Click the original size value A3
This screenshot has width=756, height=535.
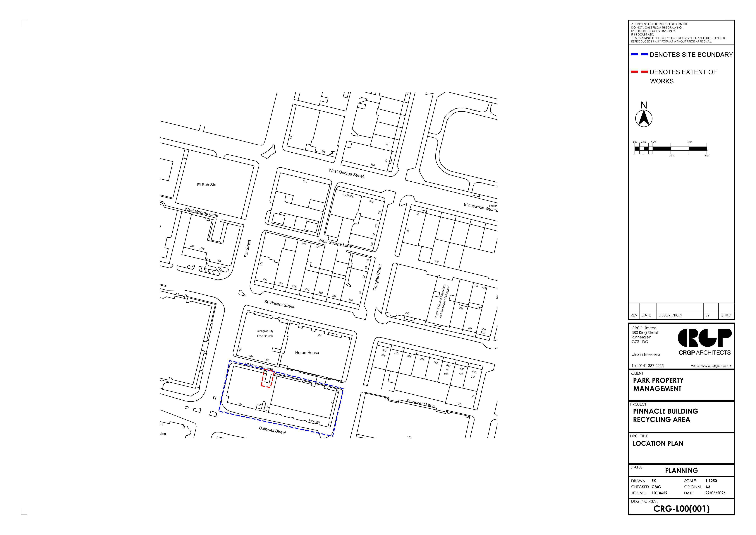(x=708, y=487)
